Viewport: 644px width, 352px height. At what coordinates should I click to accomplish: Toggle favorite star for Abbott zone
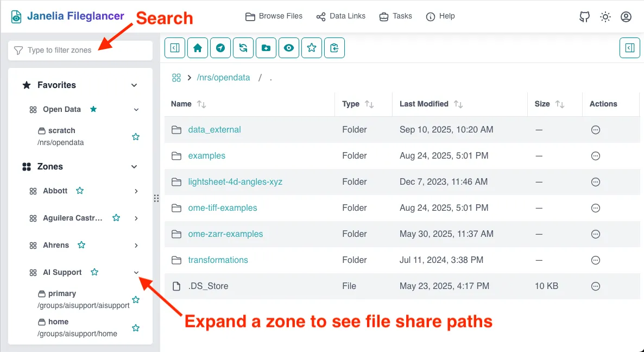[80, 191]
